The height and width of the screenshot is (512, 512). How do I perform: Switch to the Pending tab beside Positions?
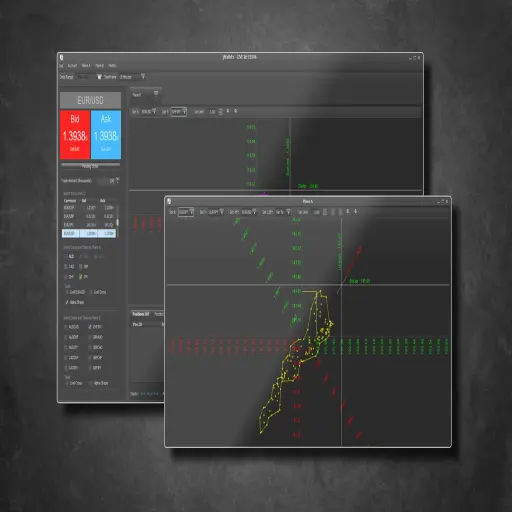159,314
